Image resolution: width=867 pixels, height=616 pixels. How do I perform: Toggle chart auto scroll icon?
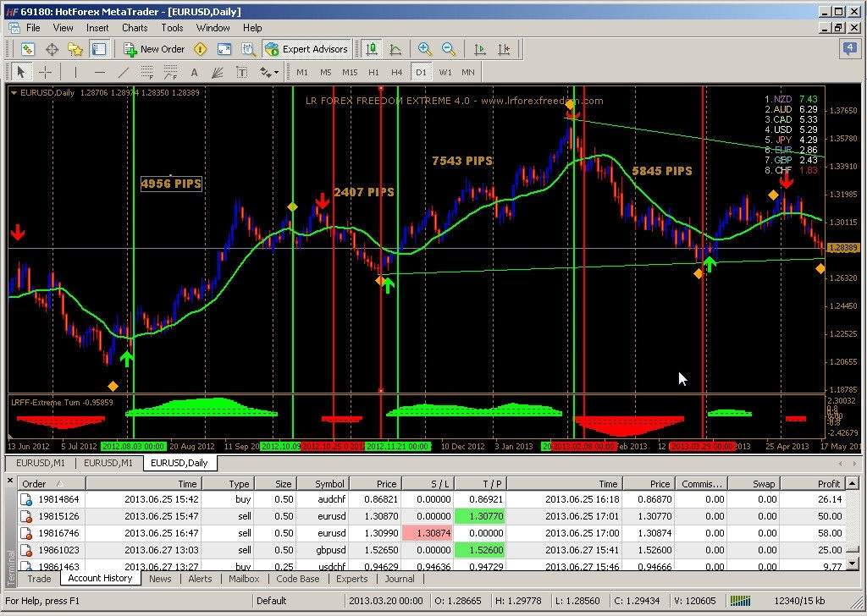click(x=480, y=49)
